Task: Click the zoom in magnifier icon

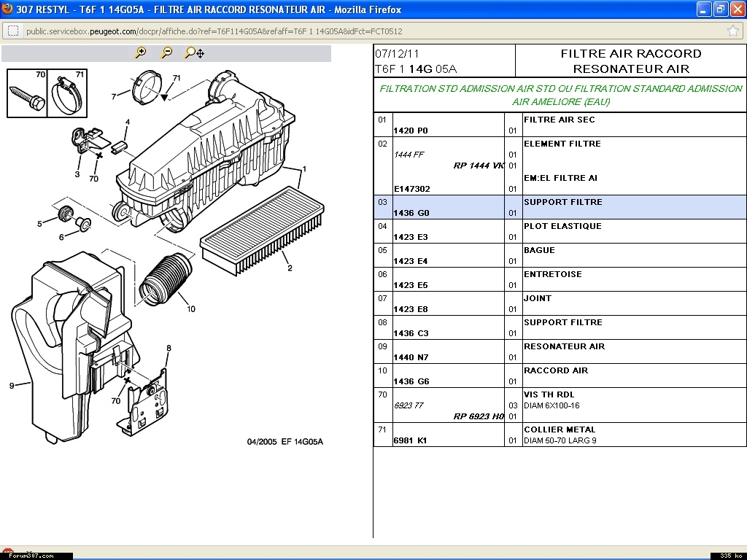Action: [x=141, y=52]
